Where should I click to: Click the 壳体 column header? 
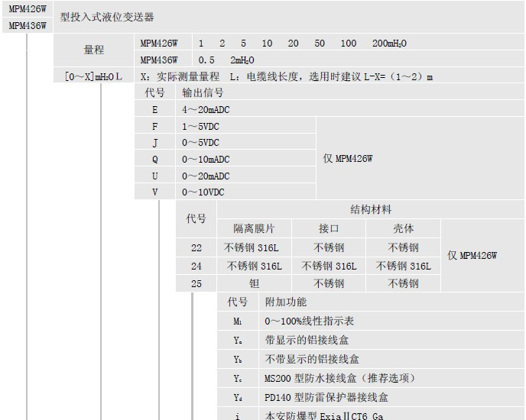[x=403, y=228]
